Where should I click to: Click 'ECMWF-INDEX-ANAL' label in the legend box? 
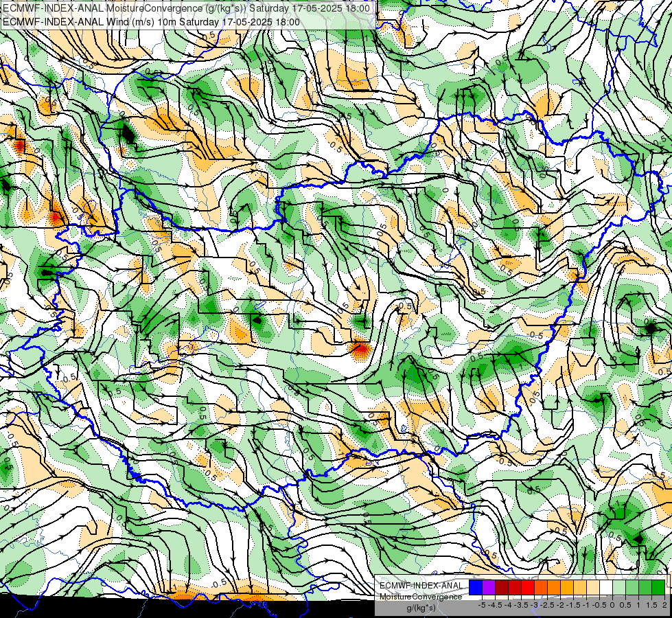point(421,586)
